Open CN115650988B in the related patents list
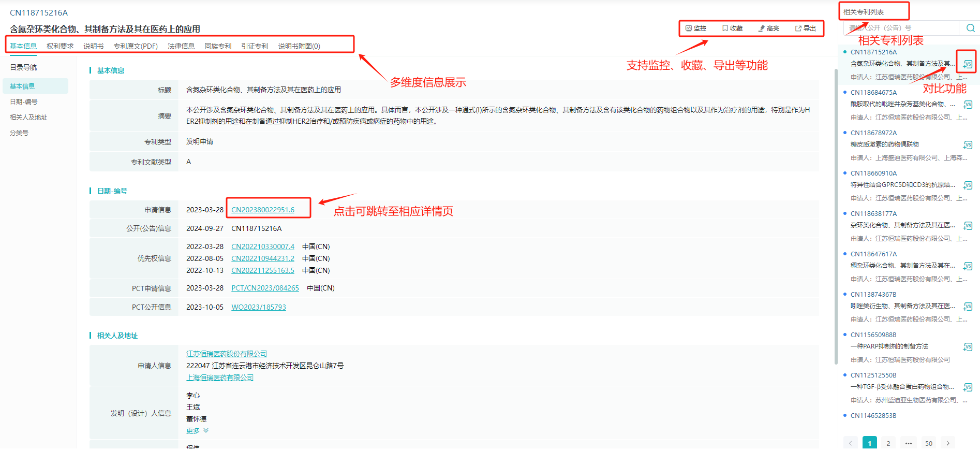Screen dimensions: 980x450 [x=873, y=335]
